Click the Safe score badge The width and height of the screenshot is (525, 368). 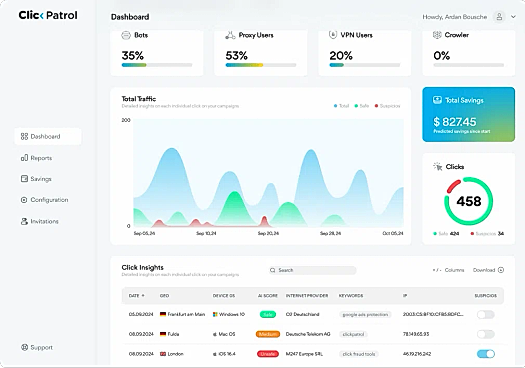(268, 314)
